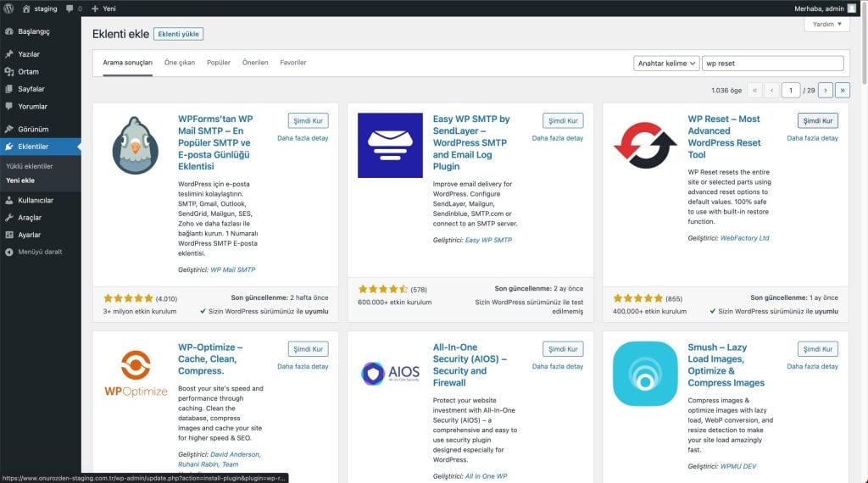This screenshot has width=868, height=483.
Task: Open Daha fazla detay for Easy WP SMTP
Action: [558, 138]
